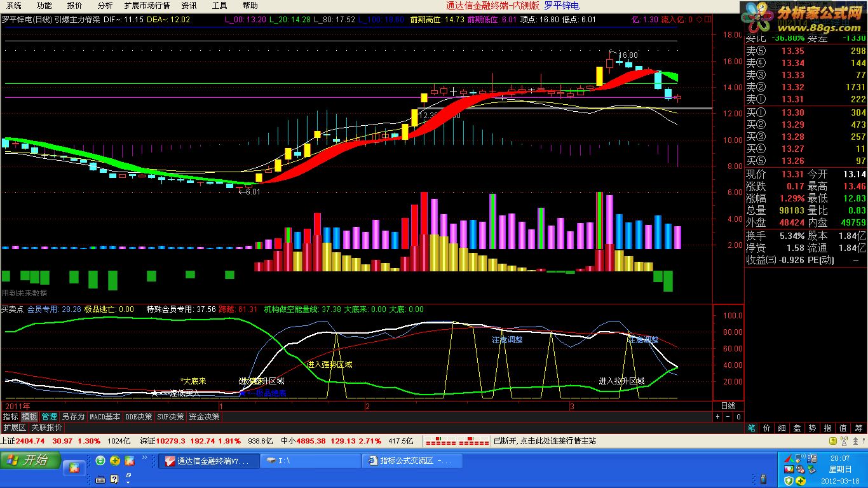Click the 日线 period label
The width and height of the screenshot is (868, 488).
click(728, 405)
